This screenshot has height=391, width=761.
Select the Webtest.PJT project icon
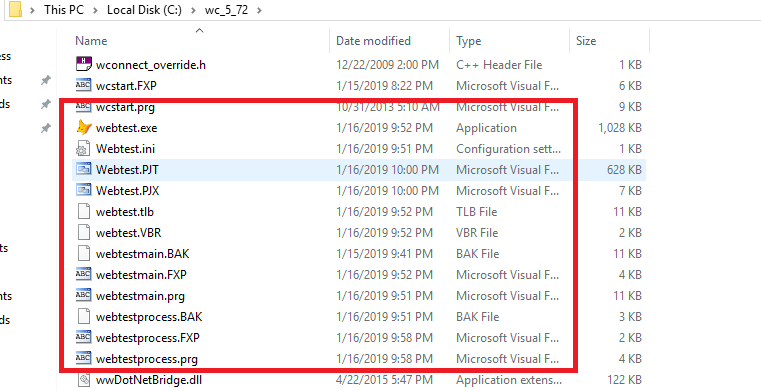83,169
